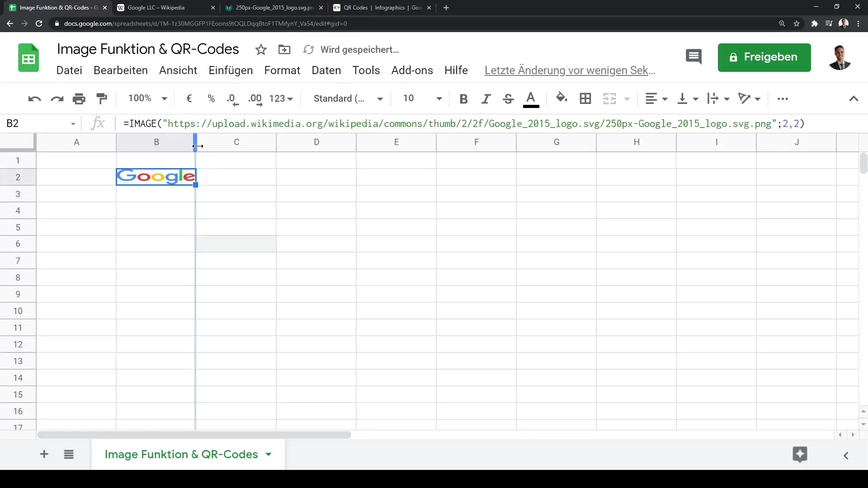This screenshot has width=868, height=488.
Task: Click the Undo icon in toolbar
Action: pyautogui.click(x=34, y=99)
